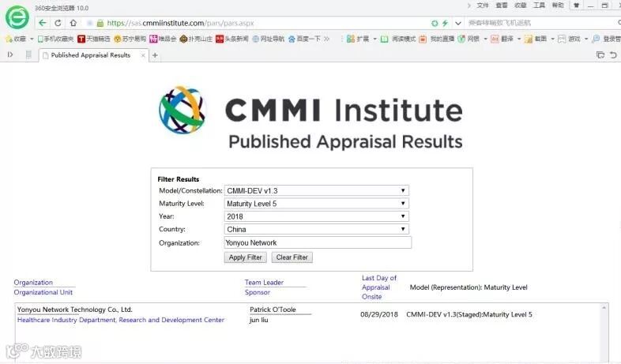The height and width of the screenshot is (364, 621).
Task: Sort by the Organizational Unit link
Action: (43, 292)
